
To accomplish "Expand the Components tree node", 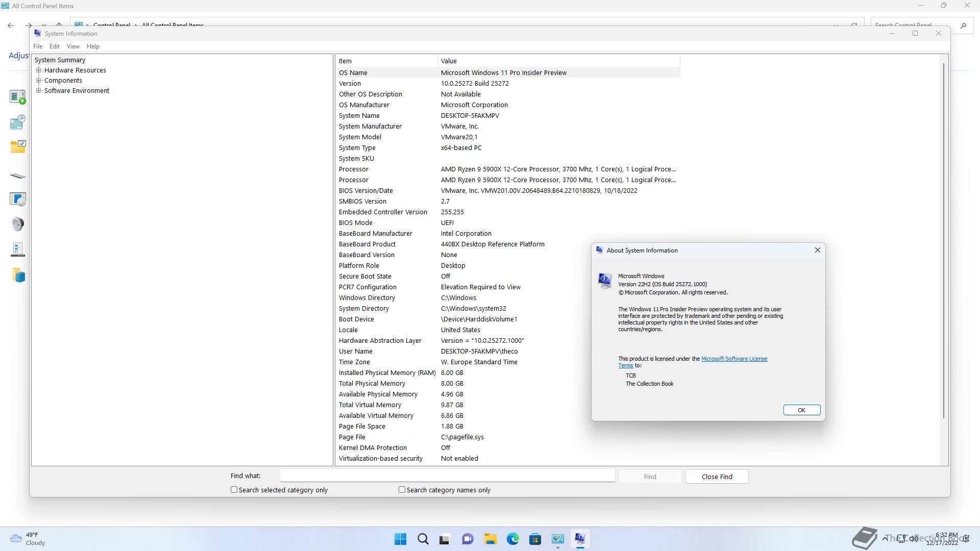I will (x=39, y=81).
